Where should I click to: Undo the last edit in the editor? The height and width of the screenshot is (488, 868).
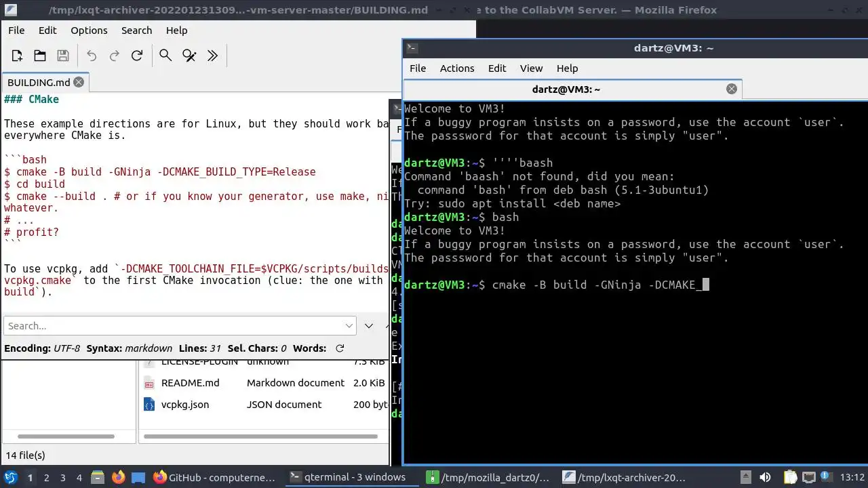pyautogui.click(x=92, y=56)
